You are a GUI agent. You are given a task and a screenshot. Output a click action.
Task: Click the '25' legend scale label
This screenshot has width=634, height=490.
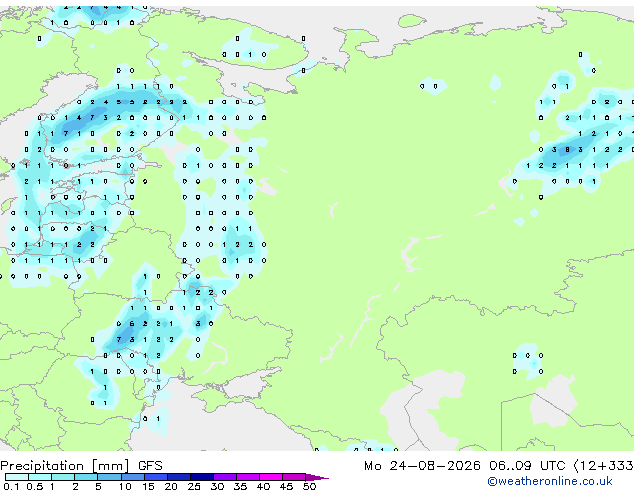[194, 486]
